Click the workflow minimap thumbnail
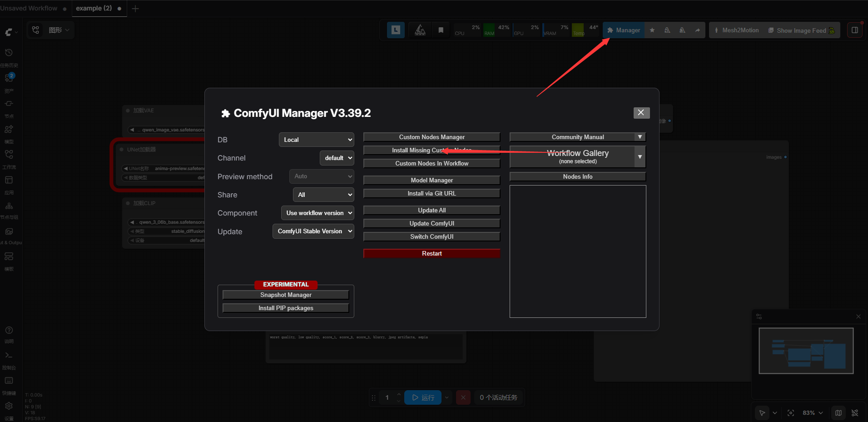The height and width of the screenshot is (422, 868). coord(806,351)
